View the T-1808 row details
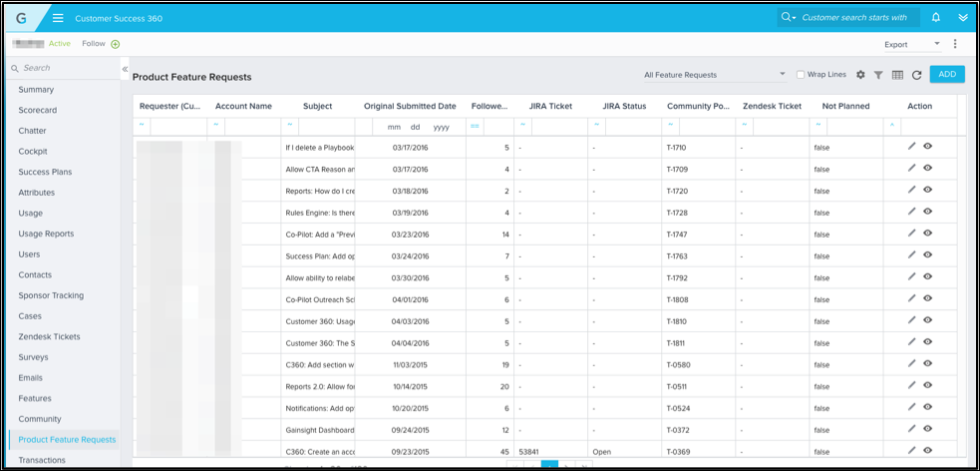The width and height of the screenshot is (980, 471). point(927,298)
